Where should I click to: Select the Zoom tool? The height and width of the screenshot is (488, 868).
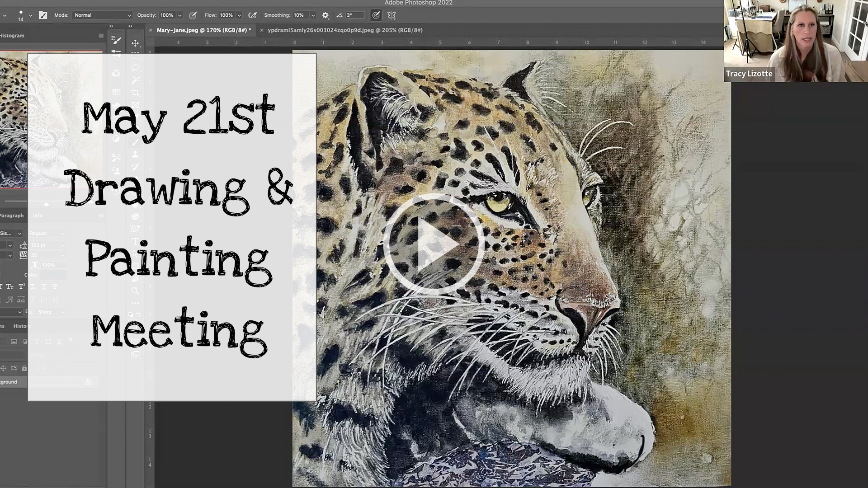[135, 291]
